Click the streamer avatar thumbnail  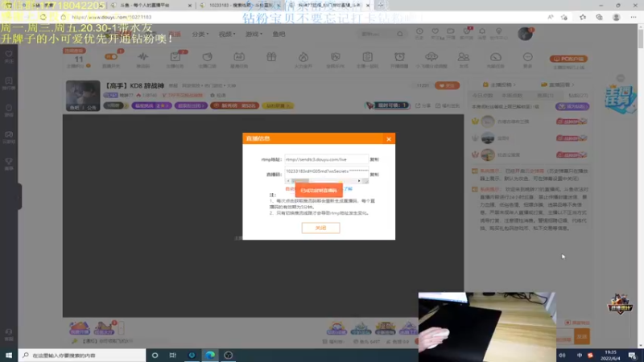pos(83,96)
